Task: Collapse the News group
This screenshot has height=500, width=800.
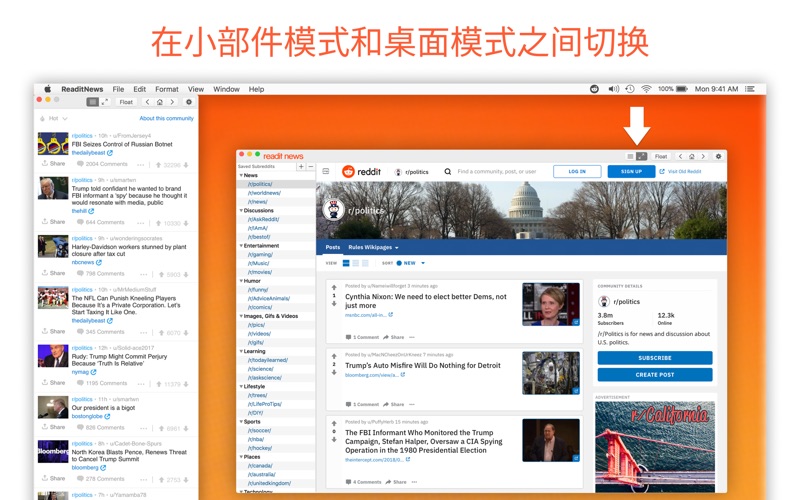Action: [241, 175]
